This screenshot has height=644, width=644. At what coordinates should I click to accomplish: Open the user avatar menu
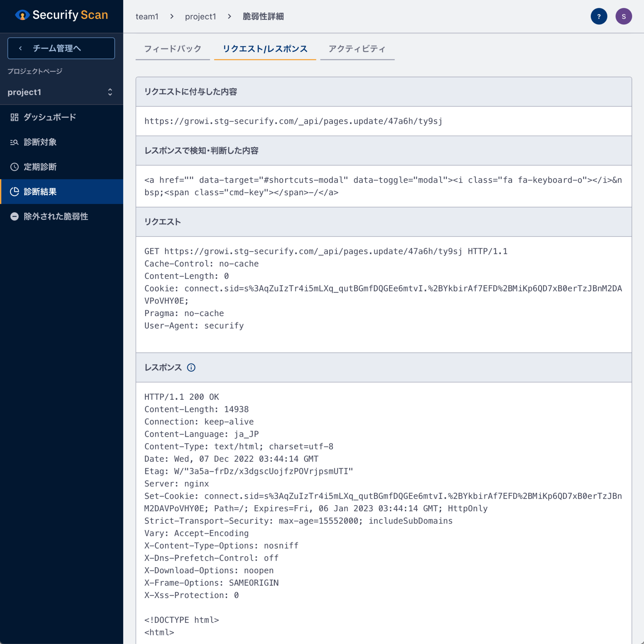click(624, 16)
